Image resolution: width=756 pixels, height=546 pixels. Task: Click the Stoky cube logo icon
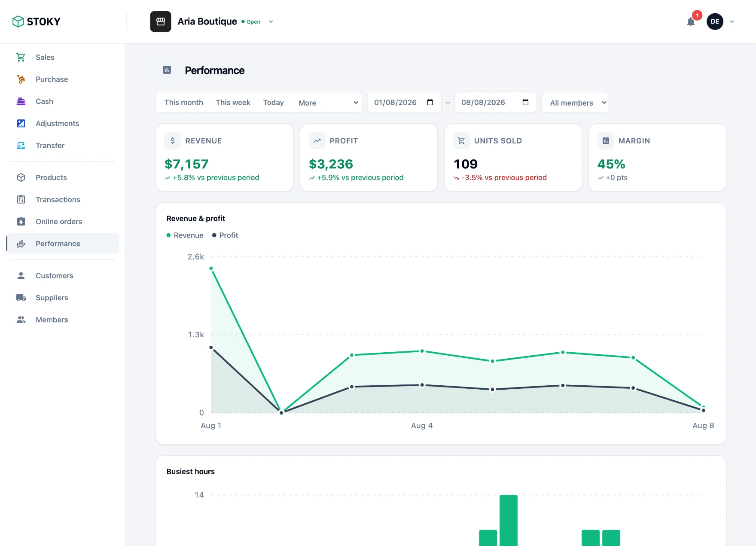coord(18,21)
